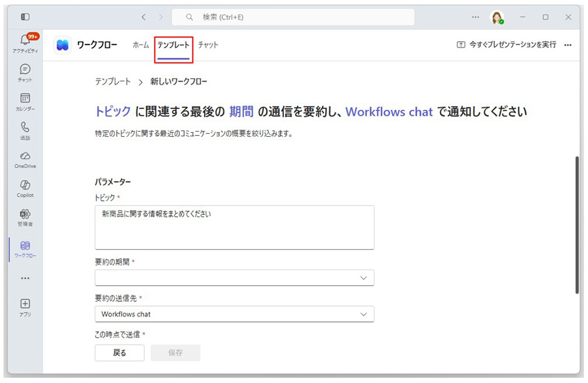Click the Workflows app logo
This screenshot has height=383, width=588.
coord(63,45)
